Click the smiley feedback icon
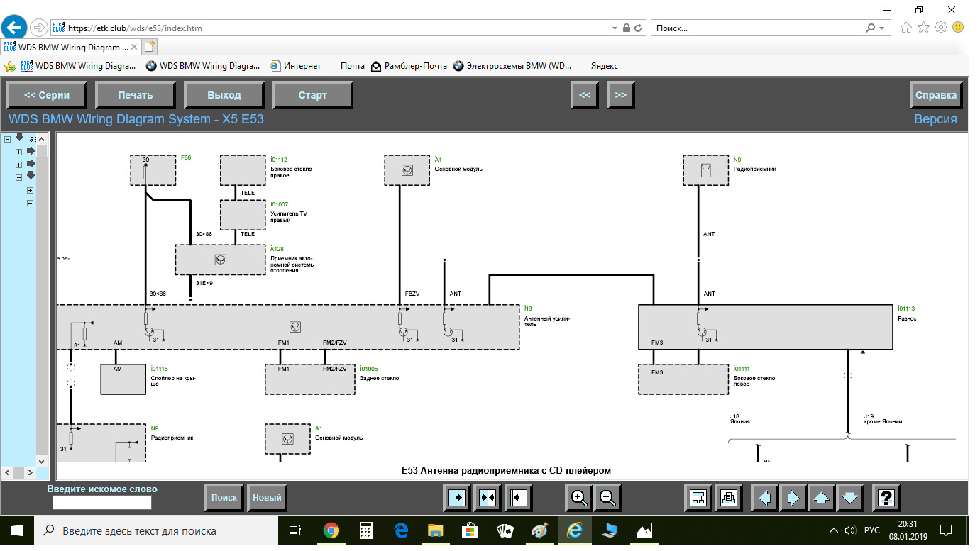The width and height of the screenshot is (980, 551). click(x=958, y=28)
